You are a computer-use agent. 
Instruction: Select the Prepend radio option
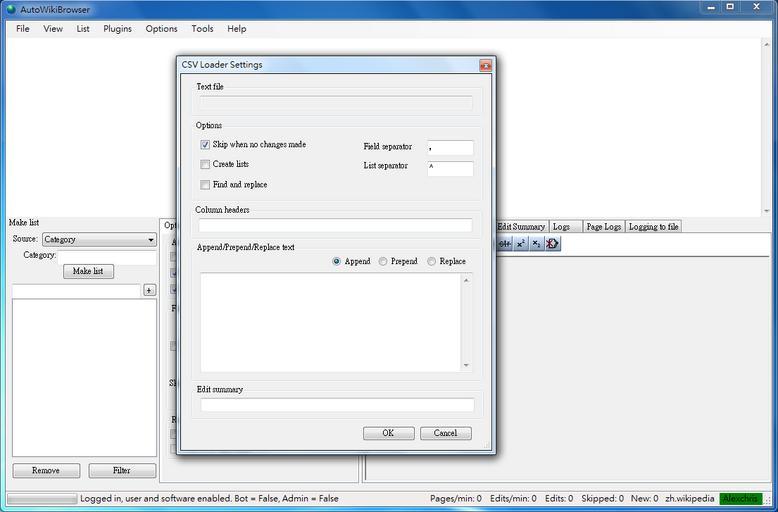(383, 262)
